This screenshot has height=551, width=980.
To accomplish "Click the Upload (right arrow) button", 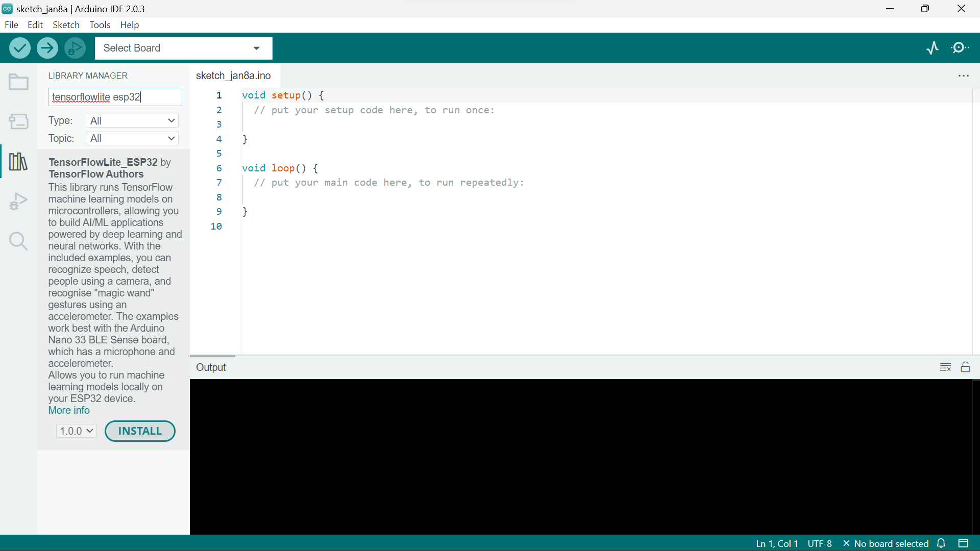I will click(x=47, y=48).
